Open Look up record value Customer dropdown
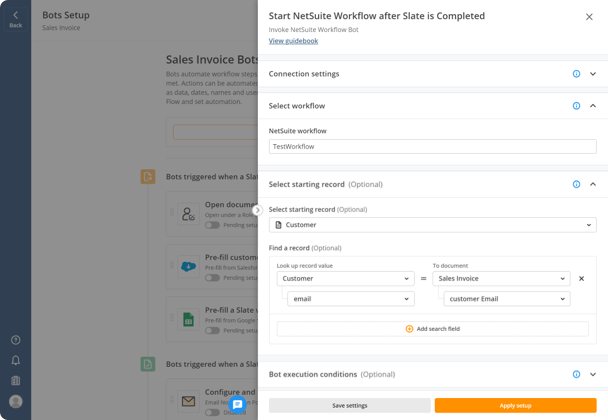Screen dimensions: 608x420 point(345,278)
